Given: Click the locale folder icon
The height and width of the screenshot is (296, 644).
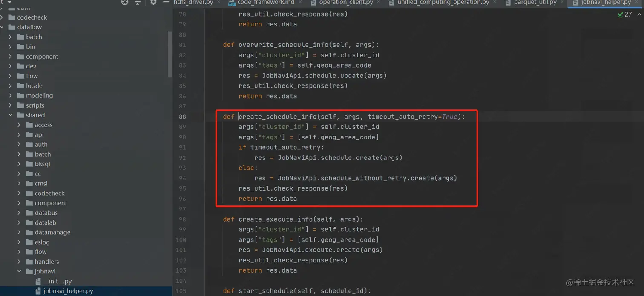Looking at the screenshot, I should point(20,86).
